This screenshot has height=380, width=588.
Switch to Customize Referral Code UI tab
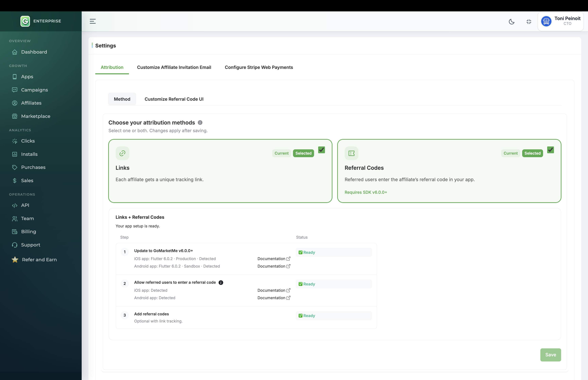click(174, 99)
